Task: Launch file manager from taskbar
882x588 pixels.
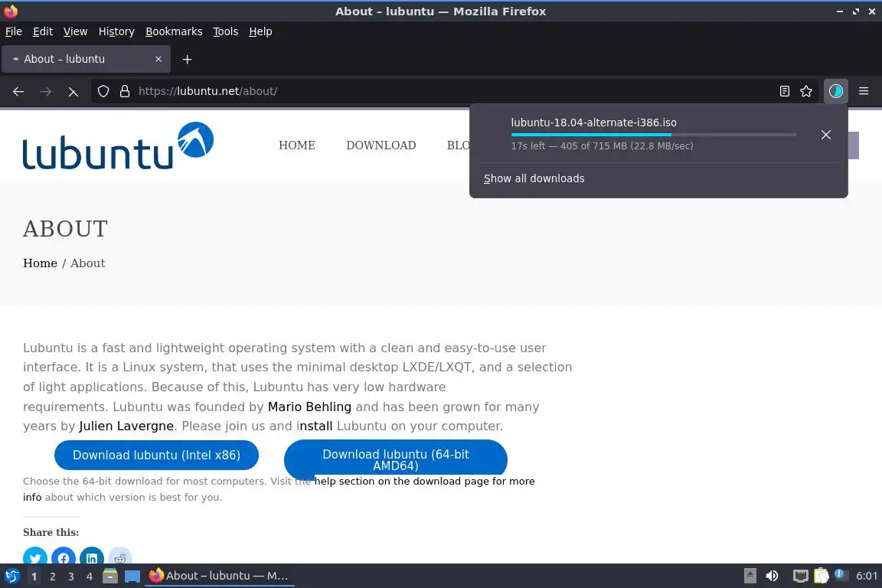Action: pyautogui.click(x=110, y=577)
